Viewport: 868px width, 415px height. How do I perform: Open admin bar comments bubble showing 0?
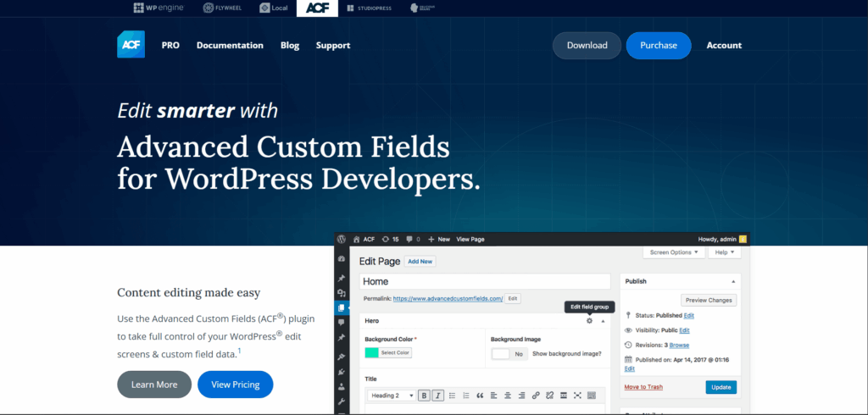click(x=409, y=239)
